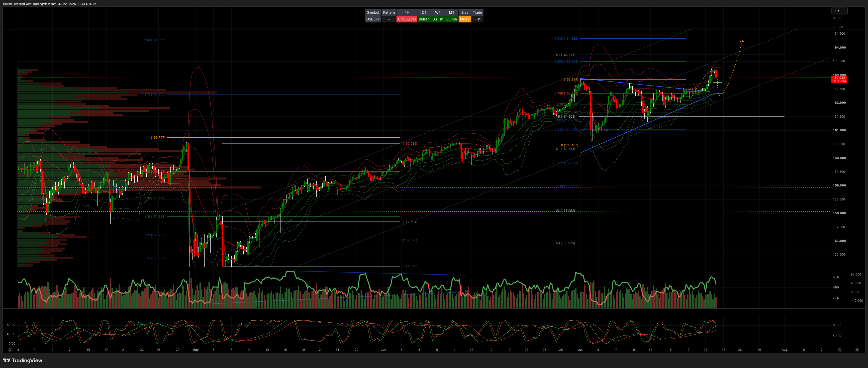Click the S3 (156.925) pivot label
Image resolution: width=868 pixels, height=368 pixels.
coord(566,243)
